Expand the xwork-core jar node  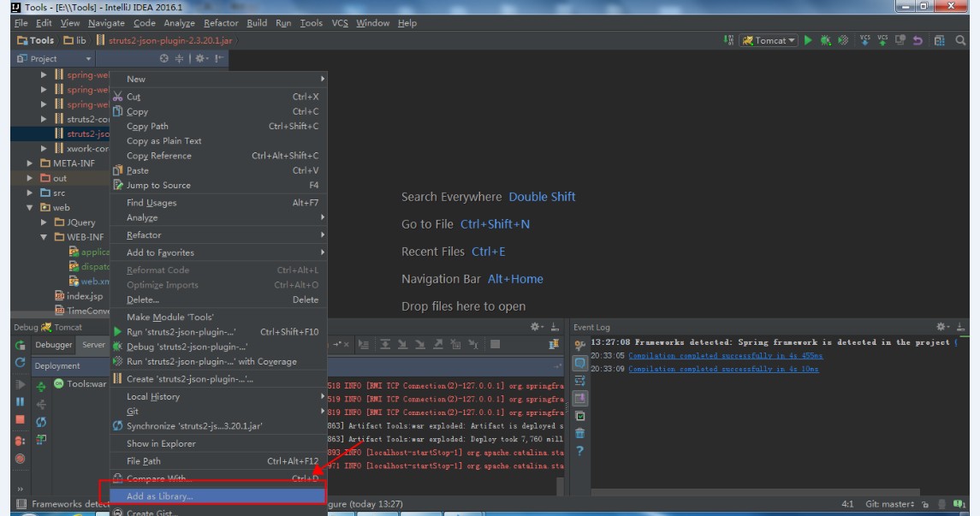point(43,149)
